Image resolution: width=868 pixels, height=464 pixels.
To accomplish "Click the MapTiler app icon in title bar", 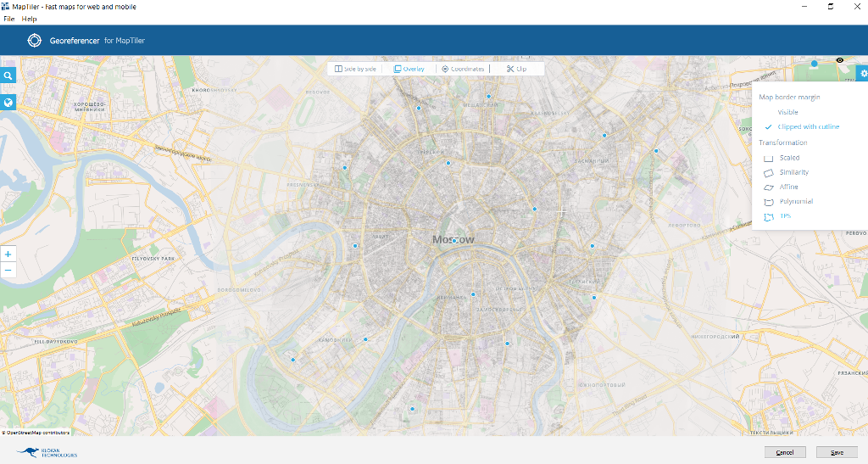I will coord(6,7).
